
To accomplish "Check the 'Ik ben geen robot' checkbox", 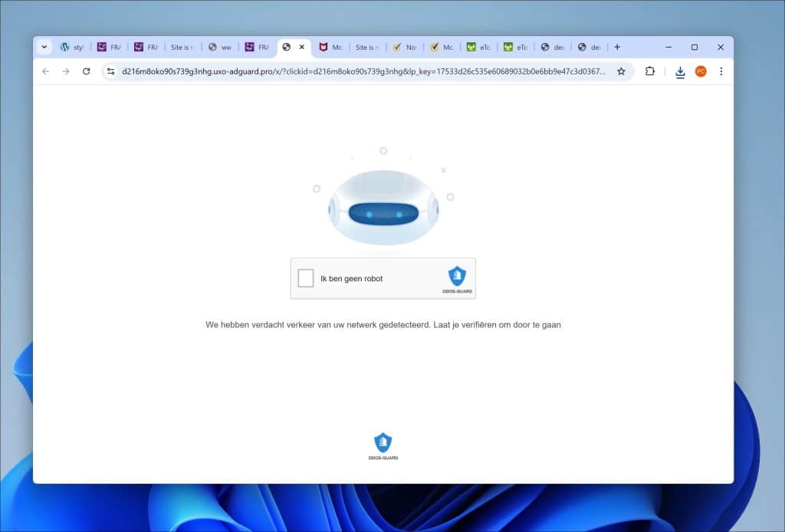I will [306, 278].
